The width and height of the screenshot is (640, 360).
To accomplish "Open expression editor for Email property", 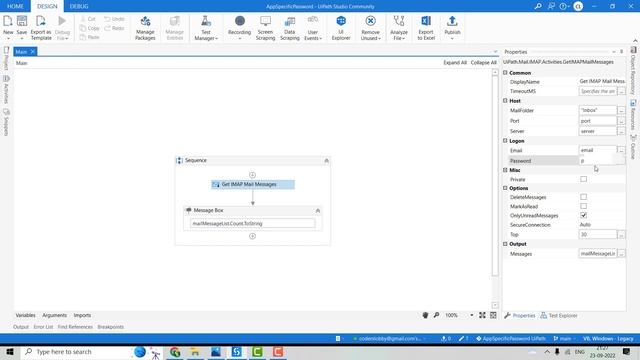I will click(x=621, y=150).
